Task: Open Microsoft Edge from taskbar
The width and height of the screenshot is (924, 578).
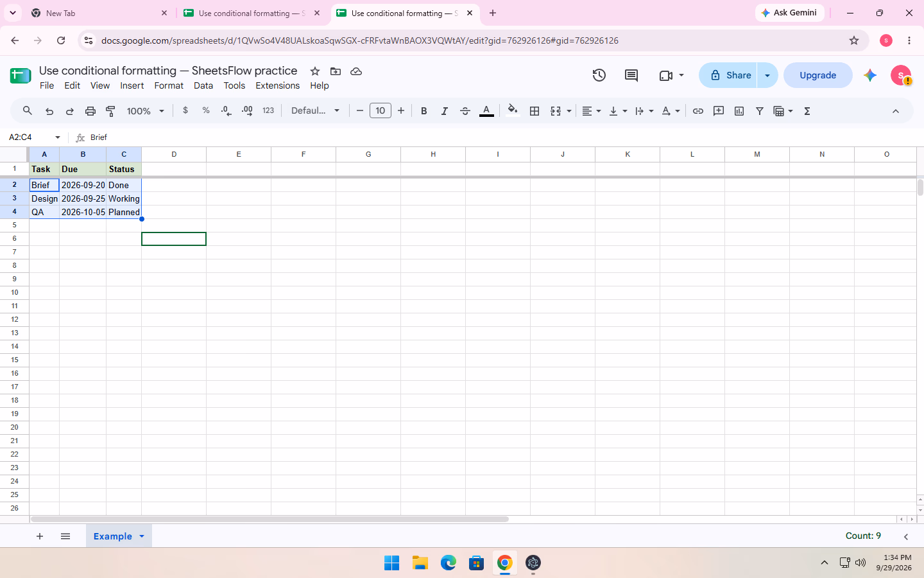Action: pyautogui.click(x=449, y=563)
